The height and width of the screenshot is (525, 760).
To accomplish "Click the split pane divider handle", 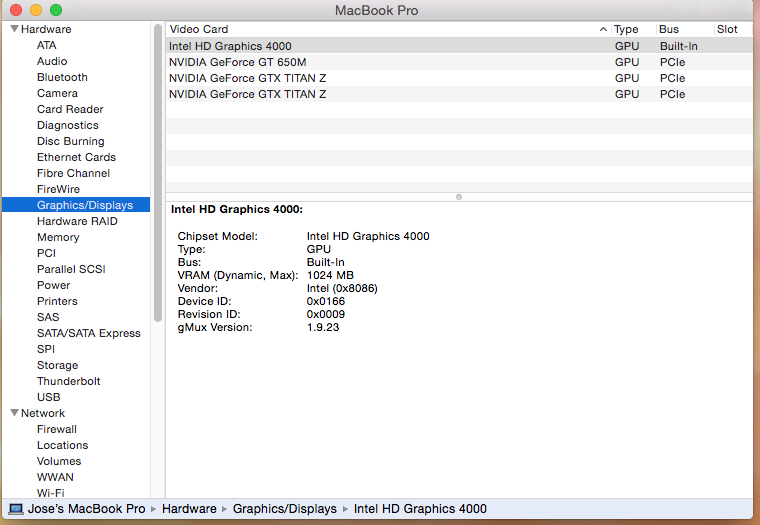I will (459, 197).
